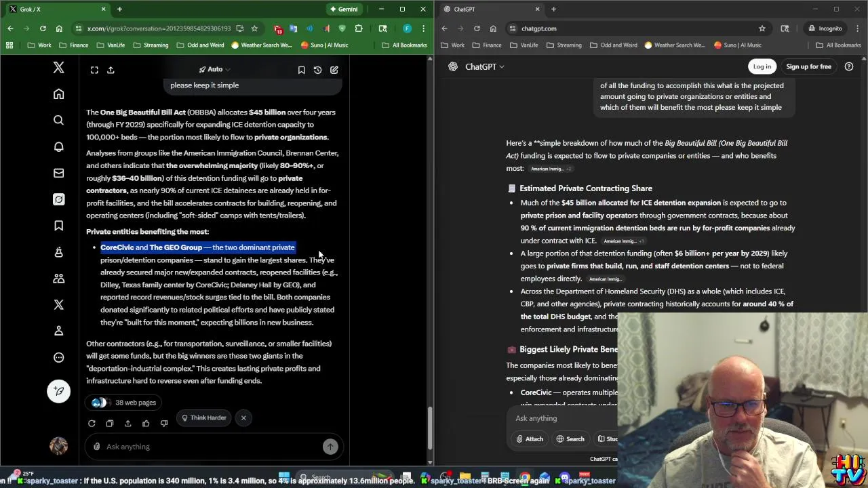Open VanLife bookmark folder in ChatGPT window
This screenshot has width=868, height=488.
[525, 45]
